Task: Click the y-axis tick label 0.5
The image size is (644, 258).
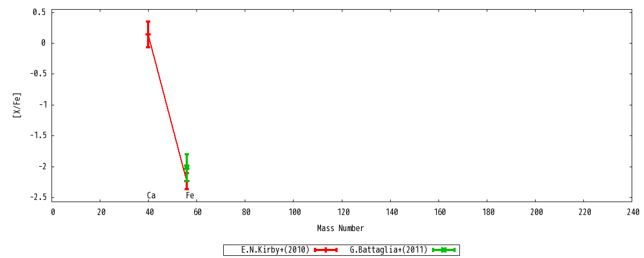Action: 39,12
